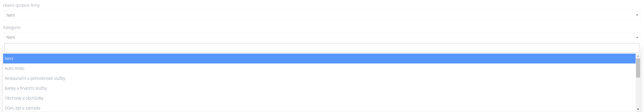The image size is (644, 112).
Task: Click the list scrollbar down arrow
Action: pos(638,109)
